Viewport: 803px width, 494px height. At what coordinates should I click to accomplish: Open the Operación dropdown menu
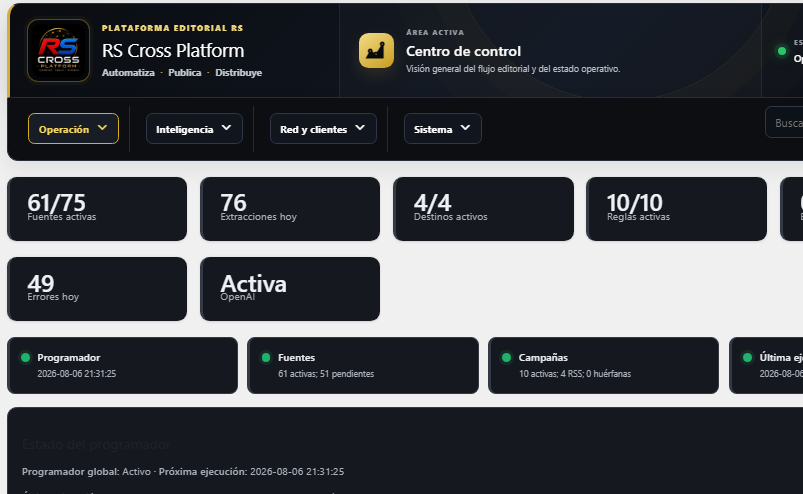click(73, 128)
